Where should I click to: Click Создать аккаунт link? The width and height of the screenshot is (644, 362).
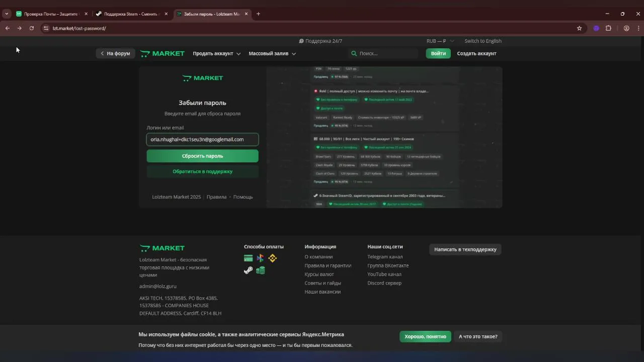[476, 53]
